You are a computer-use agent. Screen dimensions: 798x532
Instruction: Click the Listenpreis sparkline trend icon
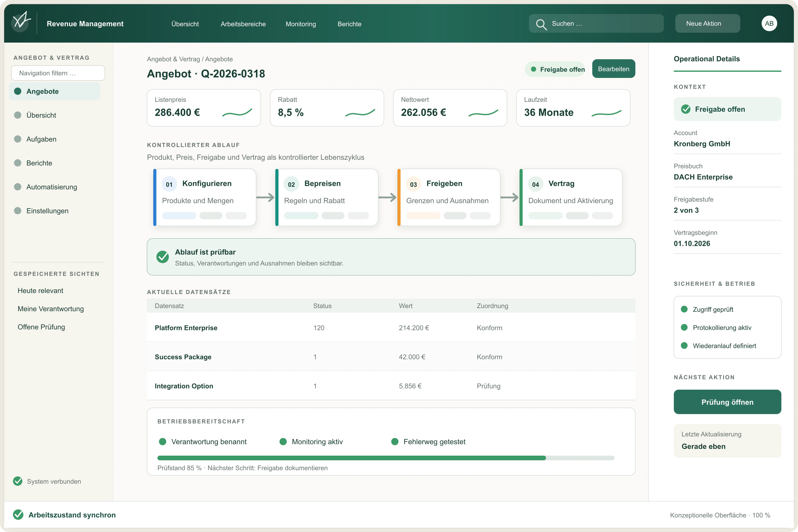[x=237, y=112]
